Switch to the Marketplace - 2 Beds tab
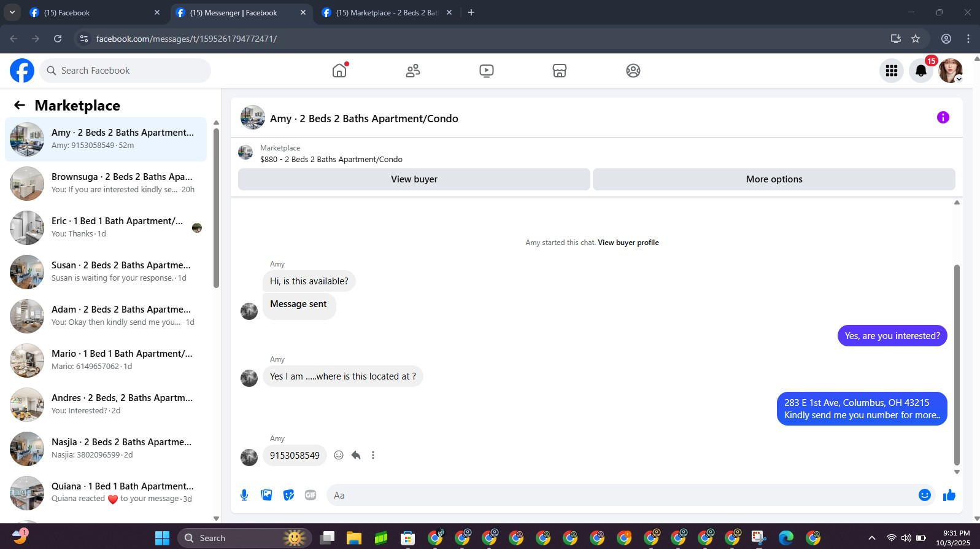Image resolution: width=980 pixels, height=549 pixels. coord(387,12)
